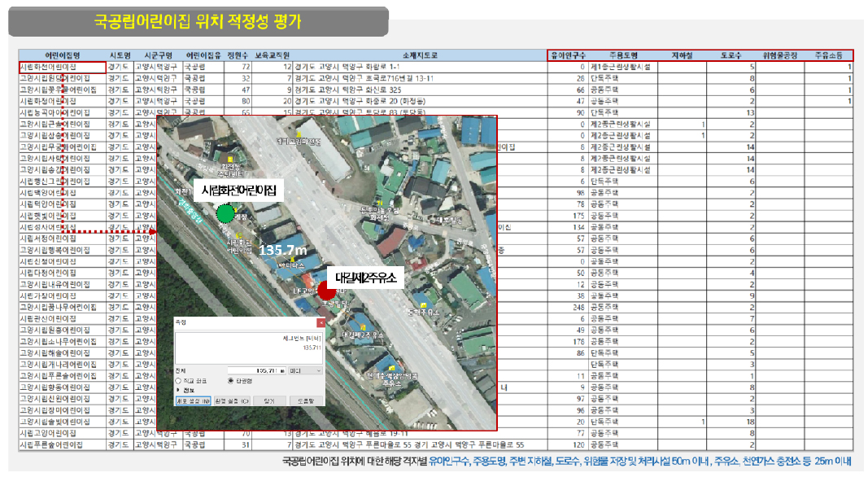Select the 고양시립꽃우물어린이집 row name
The height and width of the screenshot is (477, 868).
[62, 90]
